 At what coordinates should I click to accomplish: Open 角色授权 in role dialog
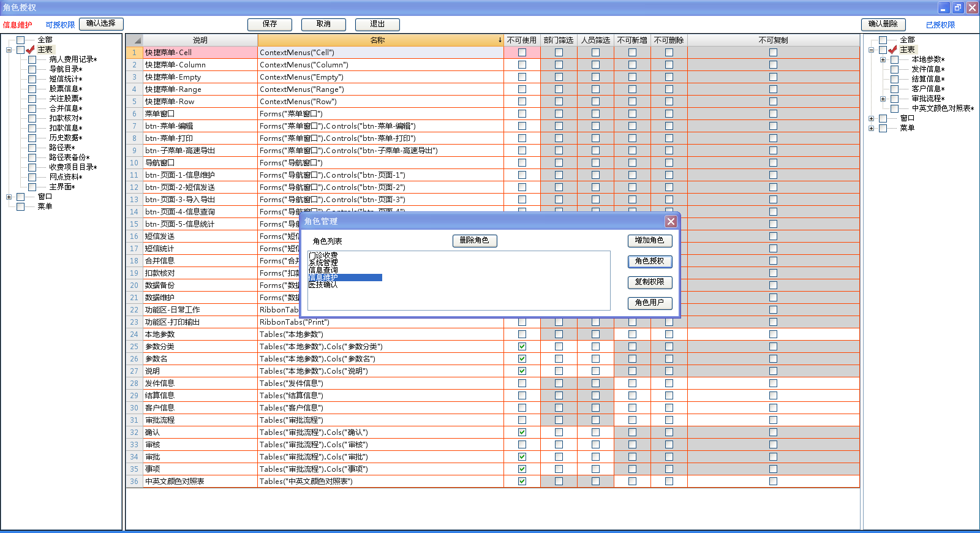(650, 262)
